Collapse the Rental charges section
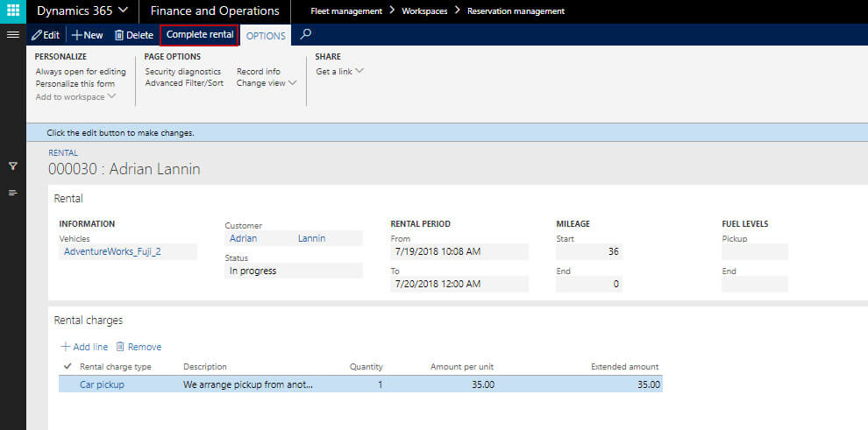Screen dimensions: 868x430 click(x=88, y=320)
